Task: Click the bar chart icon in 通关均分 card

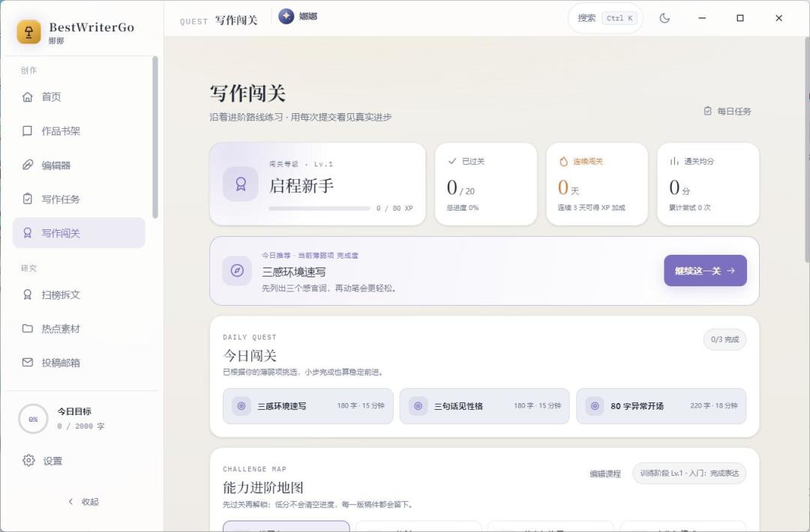Action: (x=674, y=162)
